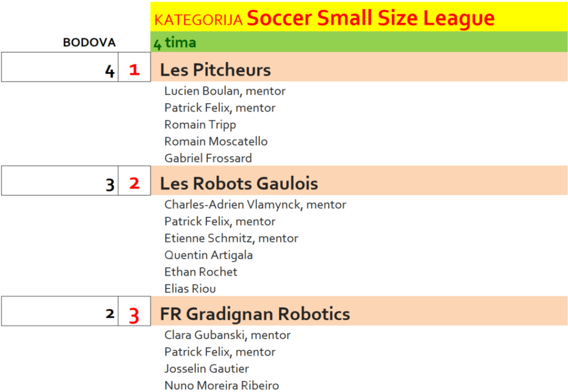This screenshot has width=568, height=392.
Task: Click the Les Robots Gaulois team header
Action: click(239, 184)
